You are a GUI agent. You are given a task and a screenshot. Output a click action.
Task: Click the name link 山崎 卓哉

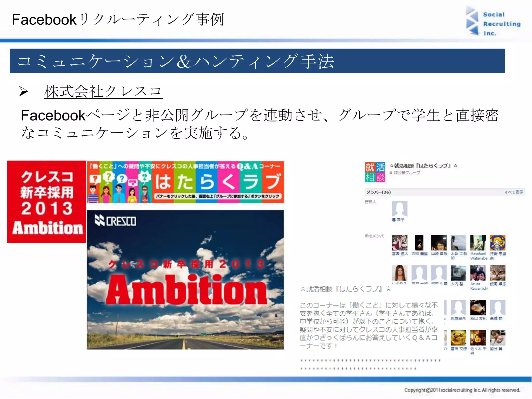click(x=439, y=254)
